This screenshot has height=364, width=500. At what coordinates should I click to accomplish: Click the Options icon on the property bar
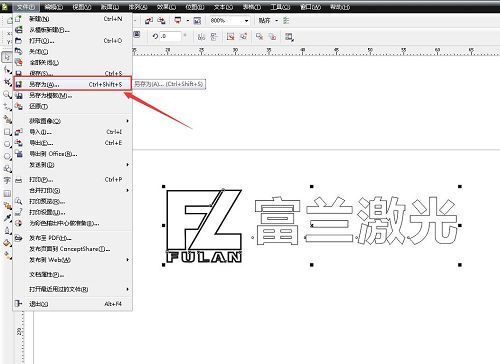pyautogui.click(x=289, y=37)
